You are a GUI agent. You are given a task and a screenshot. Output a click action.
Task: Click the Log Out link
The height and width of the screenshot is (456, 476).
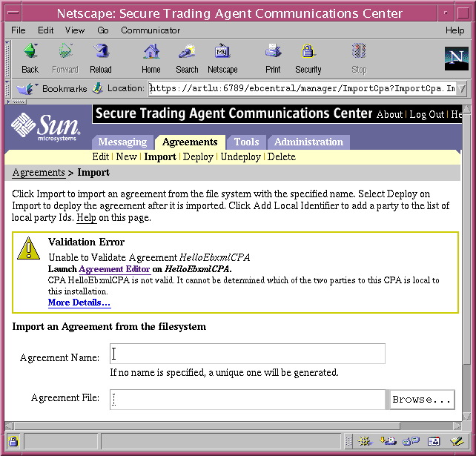[x=426, y=114]
